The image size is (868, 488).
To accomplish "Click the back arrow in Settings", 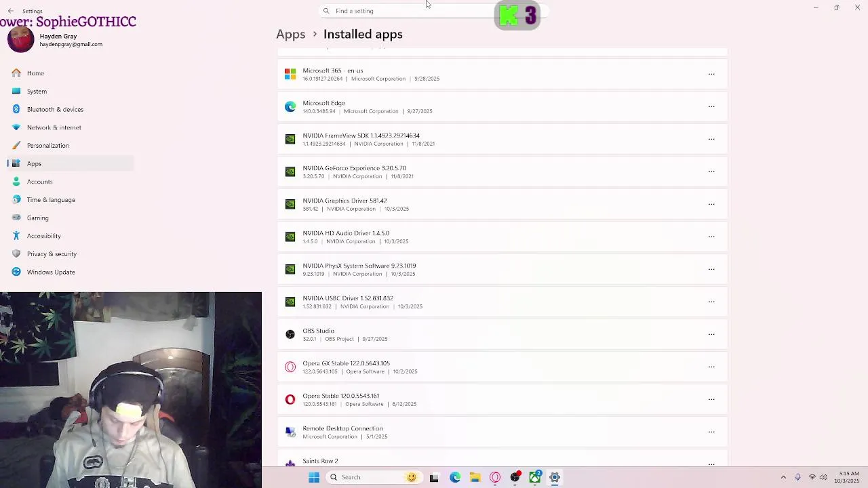I will (10, 11).
